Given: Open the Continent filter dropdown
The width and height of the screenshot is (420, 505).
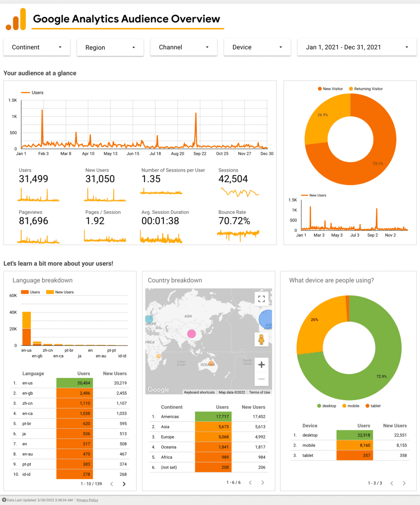Looking at the screenshot, I should pos(37,47).
